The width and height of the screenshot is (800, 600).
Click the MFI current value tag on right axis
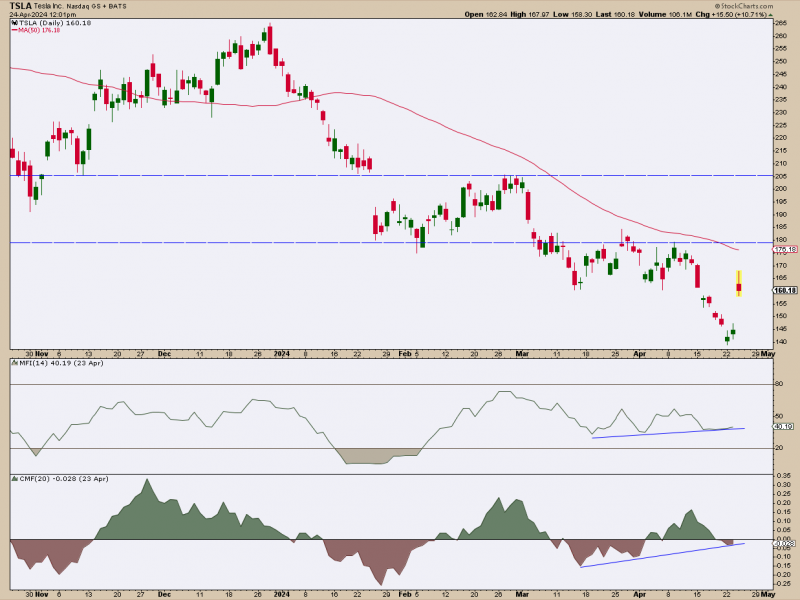coord(784,427)
